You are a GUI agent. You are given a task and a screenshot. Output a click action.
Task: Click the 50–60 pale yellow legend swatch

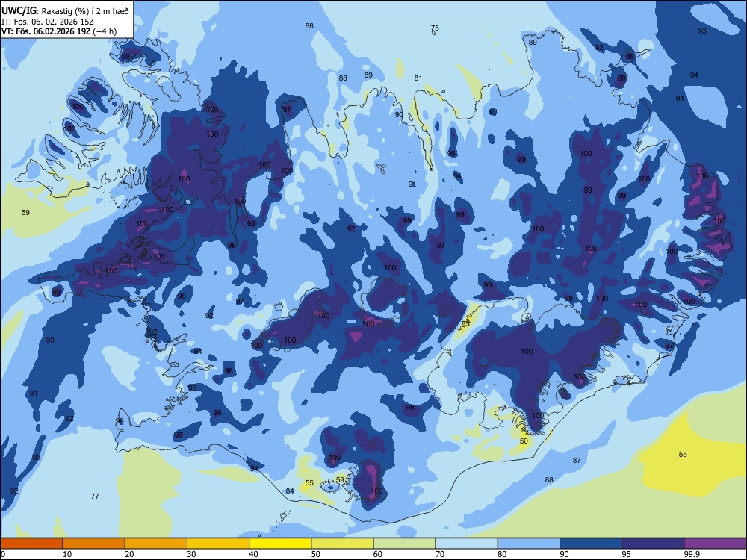pos(342,544)
